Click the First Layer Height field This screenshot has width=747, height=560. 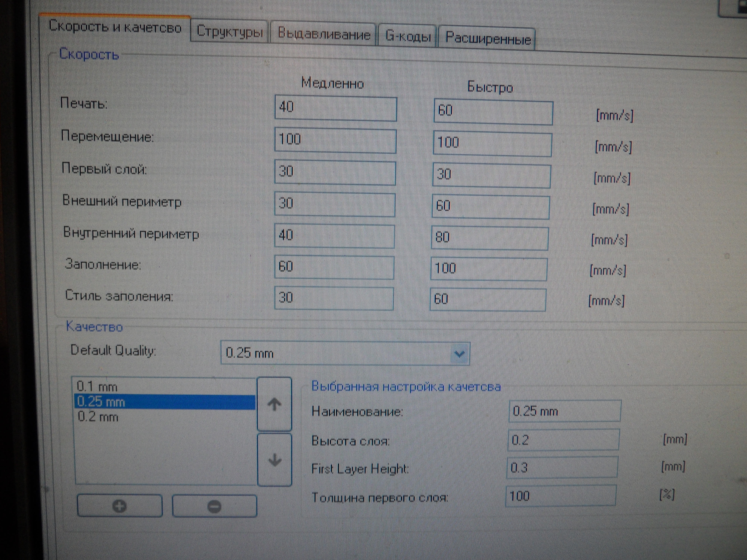tap(562, 468)
